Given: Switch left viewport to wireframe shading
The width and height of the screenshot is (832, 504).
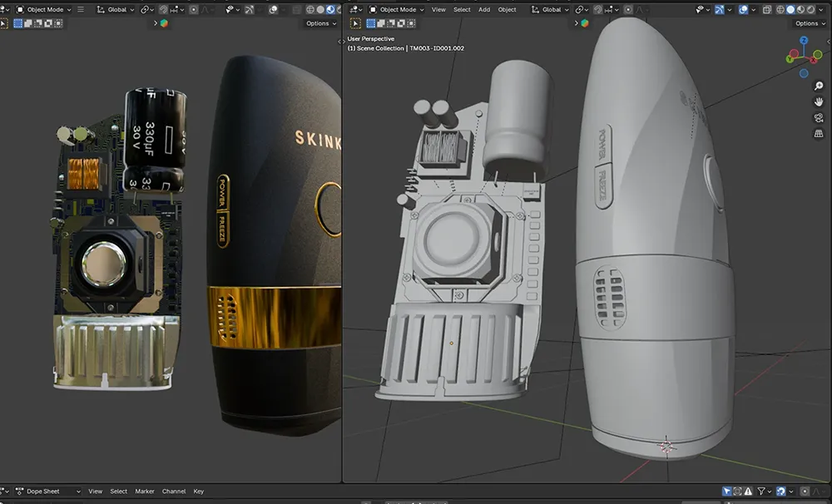Looking at the screenshot, I should 310,9.
